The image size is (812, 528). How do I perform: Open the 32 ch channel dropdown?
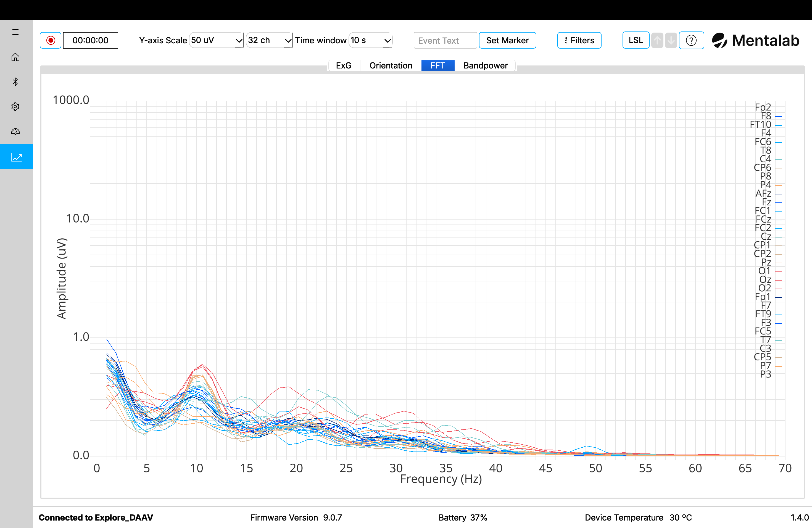269,40
